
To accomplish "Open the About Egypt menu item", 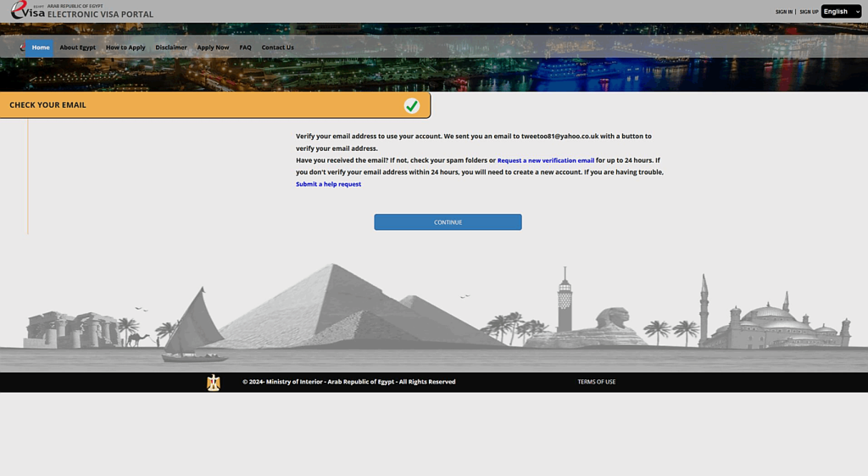I will [77, 48].
